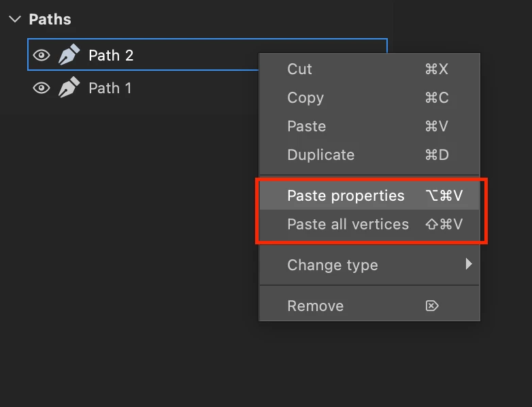This screenshot has width=532, height=407.
Task: Collapse the Paths section chevron
Action: 15,19
